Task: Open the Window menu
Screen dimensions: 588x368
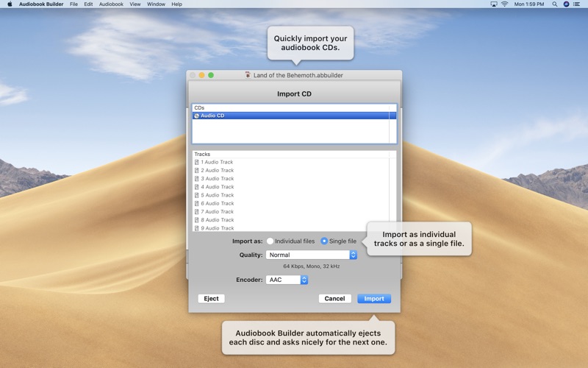Action: point(156,4)
